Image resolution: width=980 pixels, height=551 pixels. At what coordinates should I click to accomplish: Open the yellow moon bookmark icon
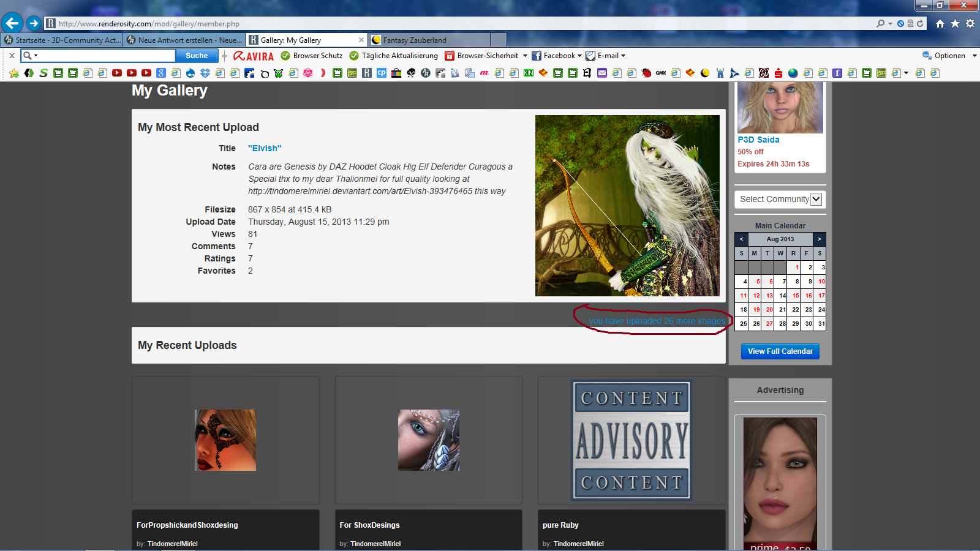(705, 73)
